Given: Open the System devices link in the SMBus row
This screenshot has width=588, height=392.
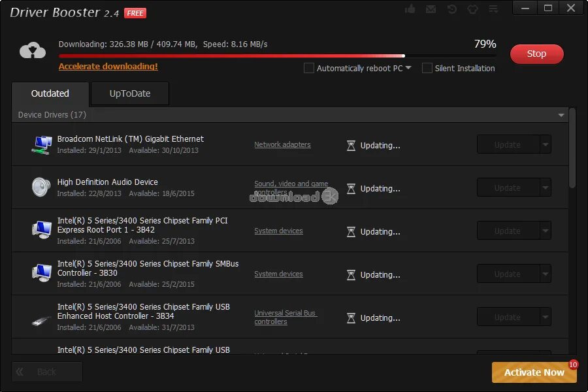Looking at the screenshot, I should click(x=278, y=274).
